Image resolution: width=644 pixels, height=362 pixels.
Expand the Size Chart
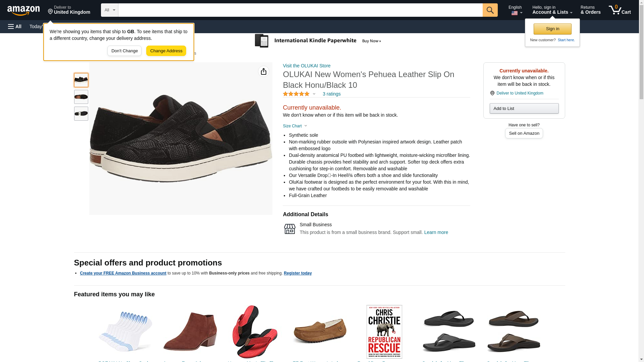pyautogui.click(x=295, y=126)
